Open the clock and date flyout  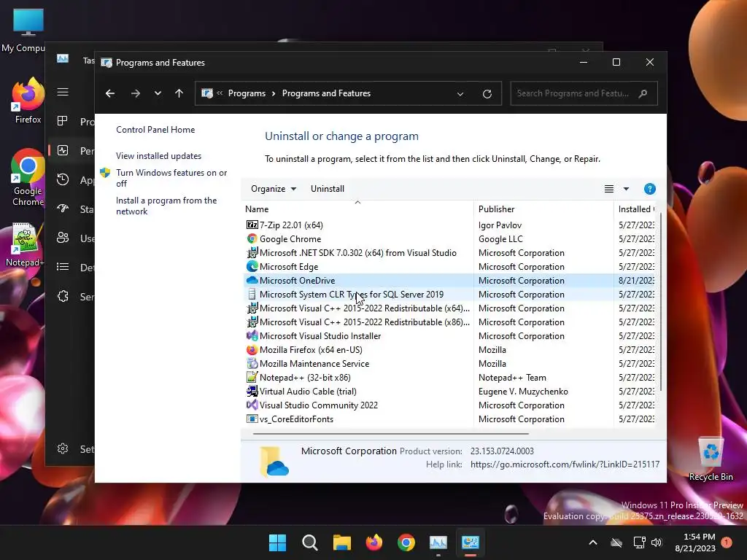point(695,542)
